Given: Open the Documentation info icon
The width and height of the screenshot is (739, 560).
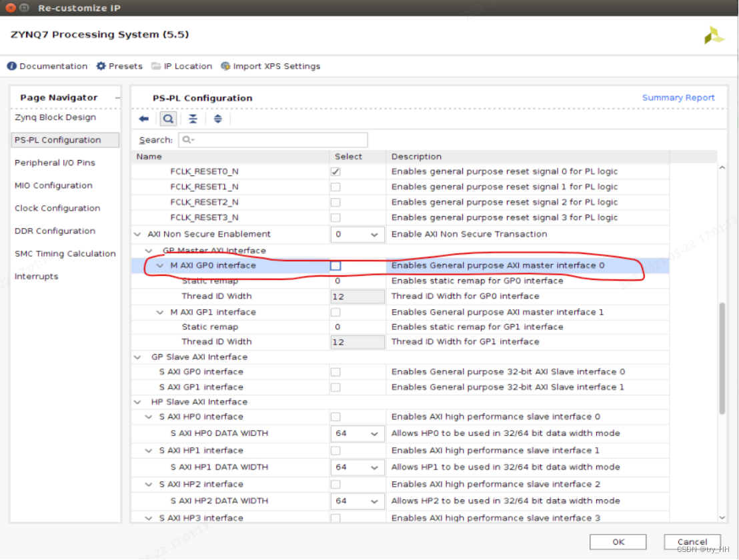Looking at the screenshot, I should 12,67.
